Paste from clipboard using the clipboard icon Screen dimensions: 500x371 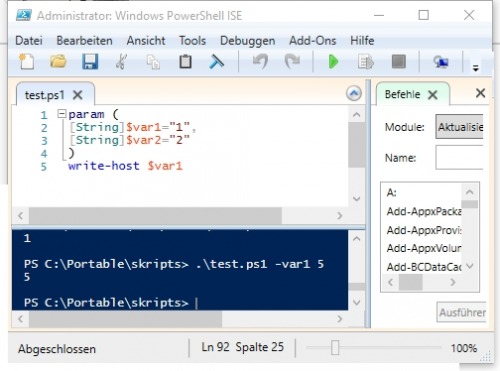click(185, 62)
